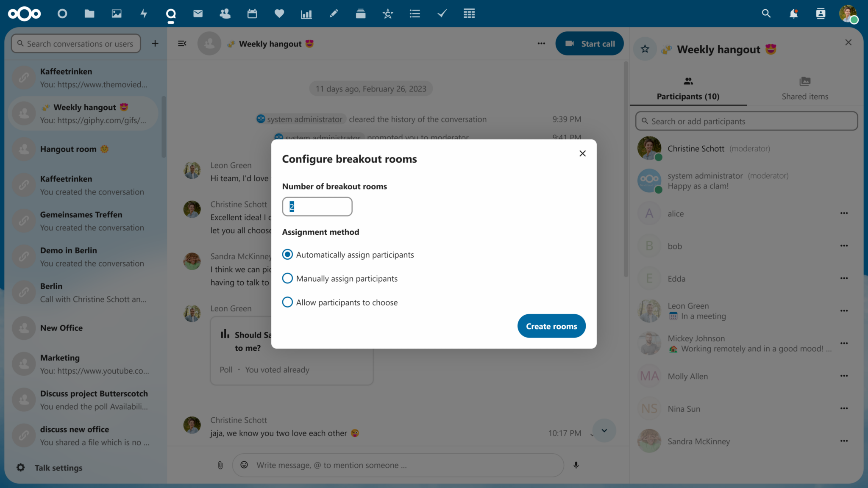Screen dimensions: 868x488
Task: Start a call in Weekly hangout
Action: point(590,43)
